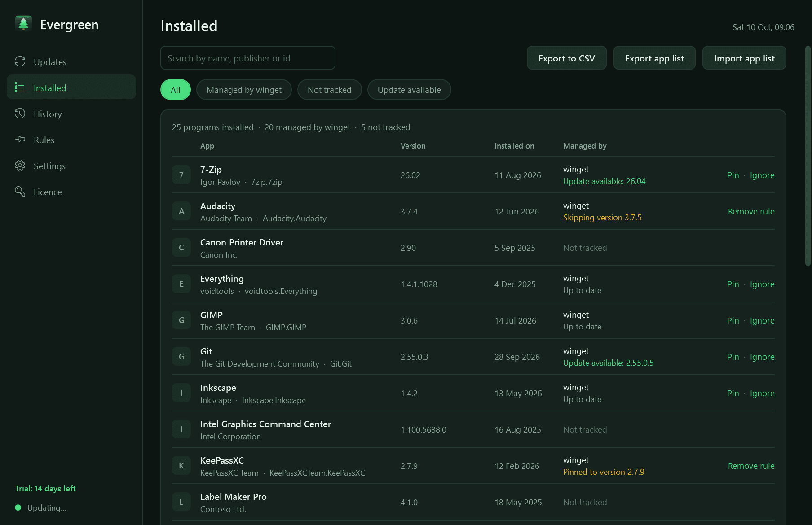Image resolution: width=812 pixels, height=525 pixels.
Task: Filter by Update available
Action: click(x=409, y=90)
